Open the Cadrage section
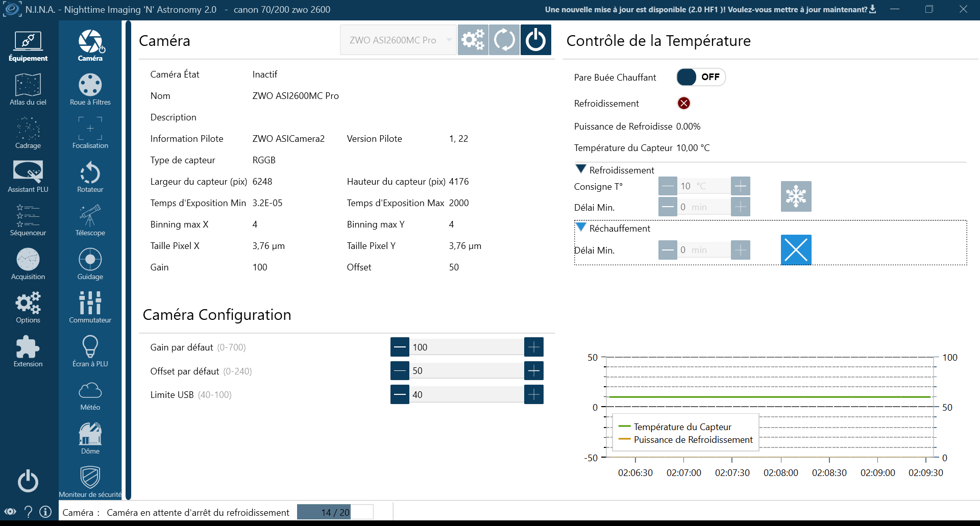 (28, 133)
